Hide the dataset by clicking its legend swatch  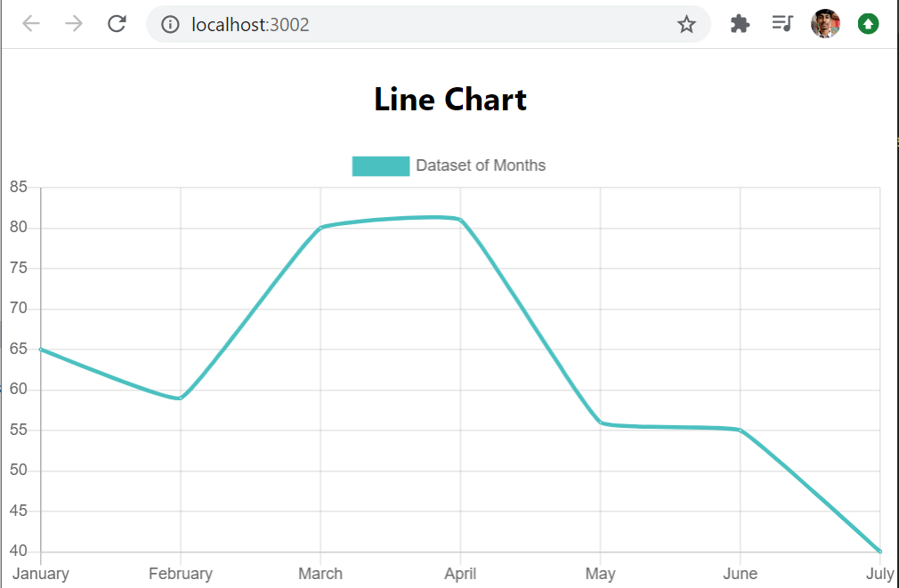click(x=381, y=165)
